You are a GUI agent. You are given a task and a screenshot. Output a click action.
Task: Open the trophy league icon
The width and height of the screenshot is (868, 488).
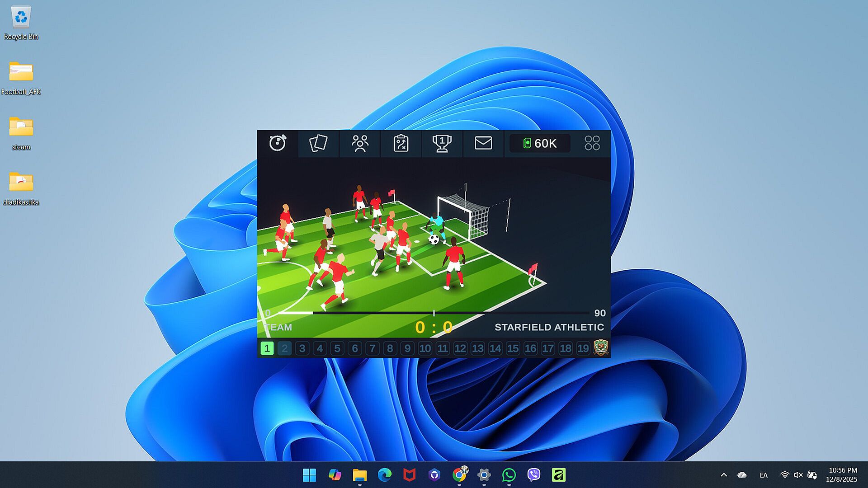[x=442, y=143]
